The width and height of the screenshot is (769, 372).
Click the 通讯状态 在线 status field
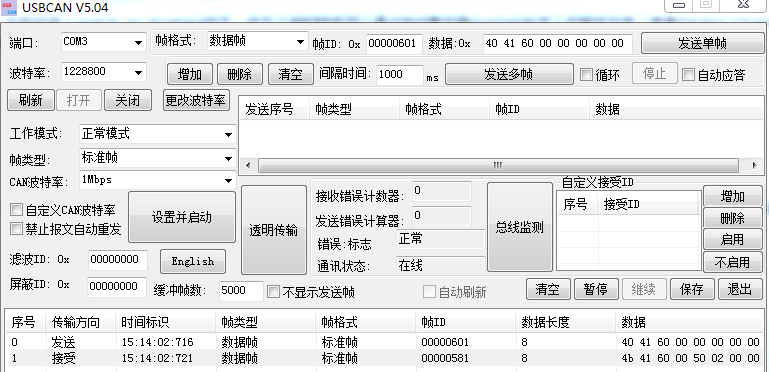[x=440, y=266]
